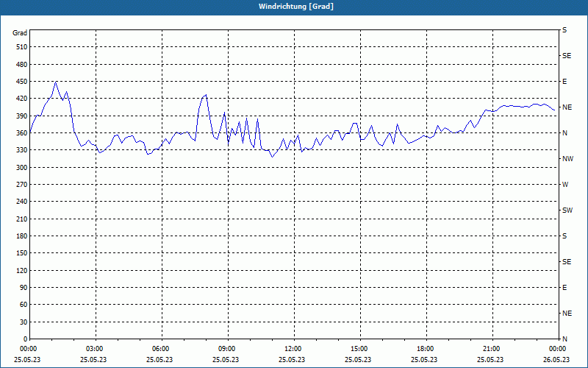
Task: Click the 21:00 time axis label
Action: click(x=492, y=349)
